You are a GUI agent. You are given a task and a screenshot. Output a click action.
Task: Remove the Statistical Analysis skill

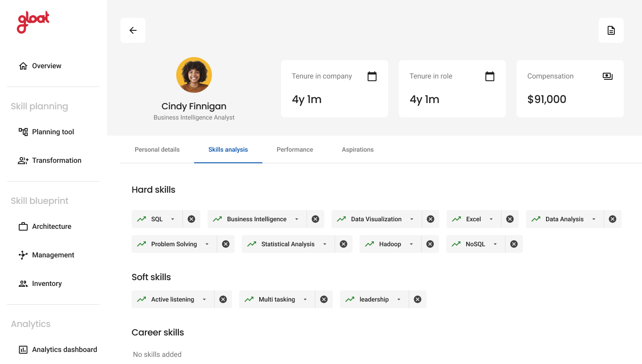[x=344, y=244]
